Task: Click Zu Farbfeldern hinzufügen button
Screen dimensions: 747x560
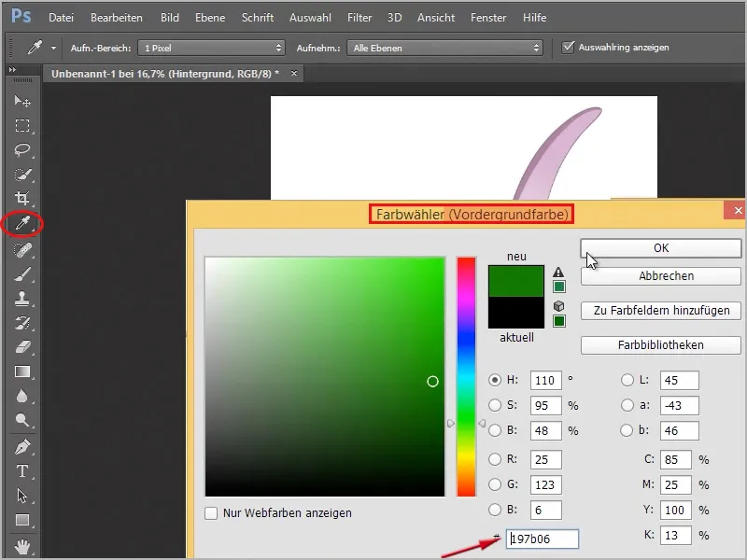Action: [x=661, y=311]
